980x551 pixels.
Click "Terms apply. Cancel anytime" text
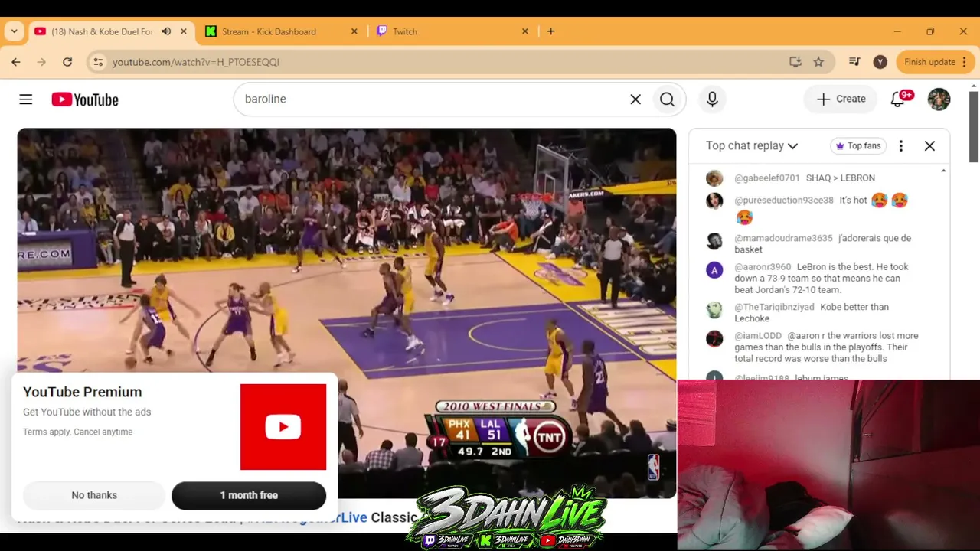click(x=77, y=432)
